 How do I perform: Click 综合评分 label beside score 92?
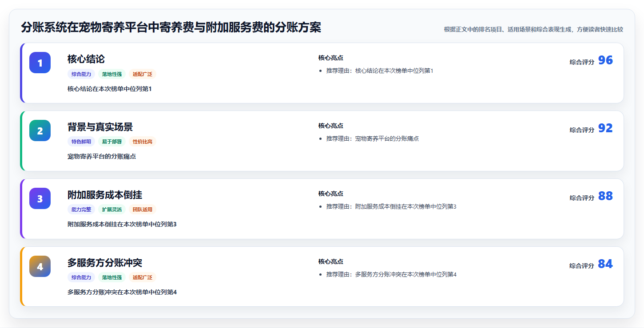click(582, 130)
